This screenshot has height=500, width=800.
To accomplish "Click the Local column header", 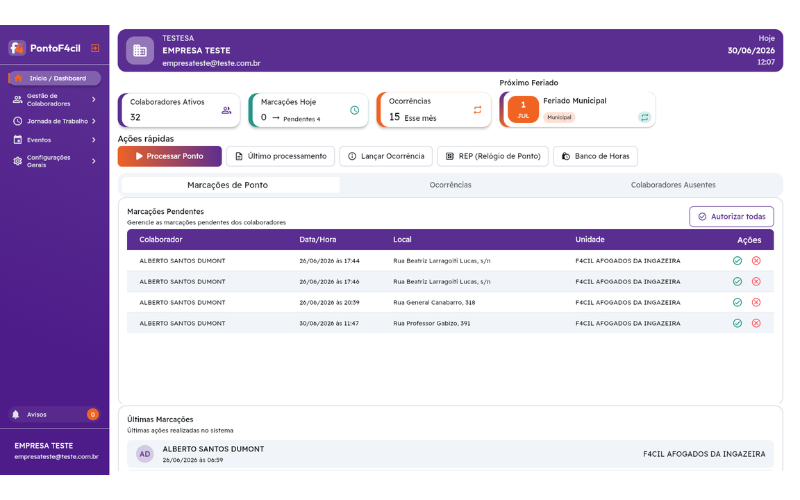I will pyautogui.click(x=402, y=239).
